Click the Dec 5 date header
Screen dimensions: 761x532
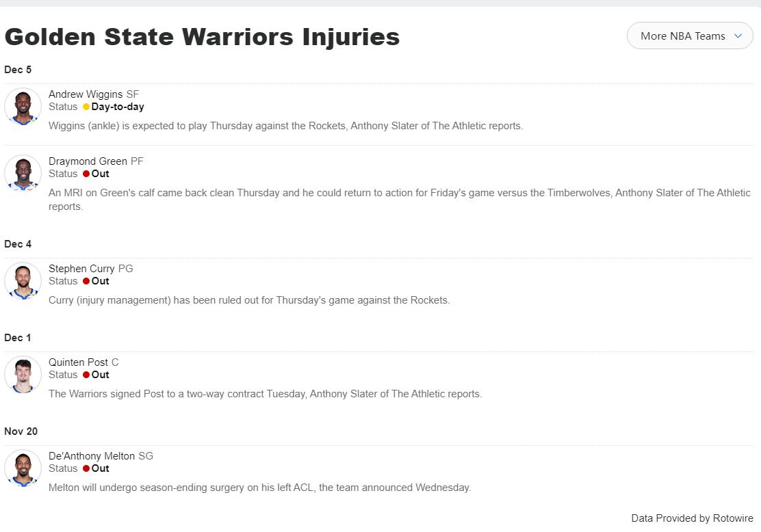[x=18, y=70]
